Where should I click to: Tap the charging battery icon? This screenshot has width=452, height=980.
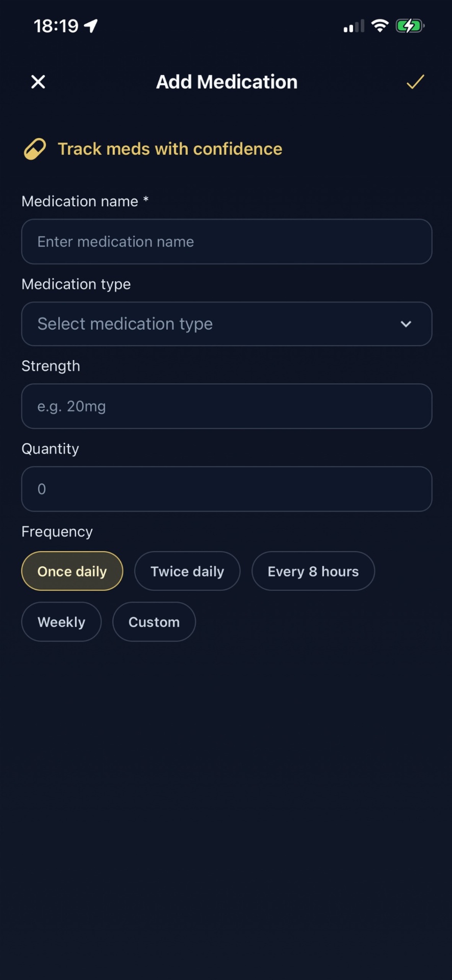(410, 26)
